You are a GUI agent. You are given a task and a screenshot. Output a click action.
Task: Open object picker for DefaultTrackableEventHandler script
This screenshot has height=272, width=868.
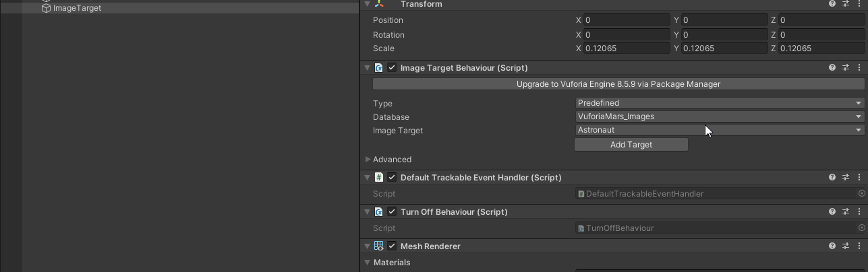coord(861,194)
